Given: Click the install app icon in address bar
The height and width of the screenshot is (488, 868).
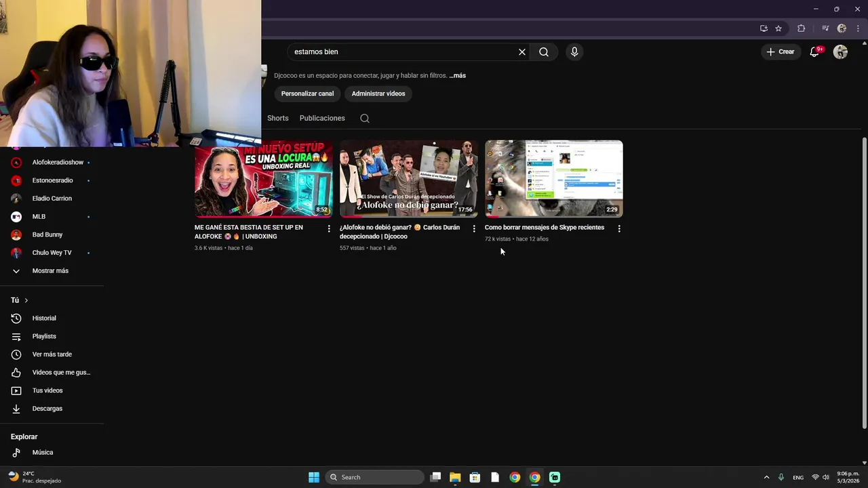Looking at the screenshot, I should click(x=764, y=28).
